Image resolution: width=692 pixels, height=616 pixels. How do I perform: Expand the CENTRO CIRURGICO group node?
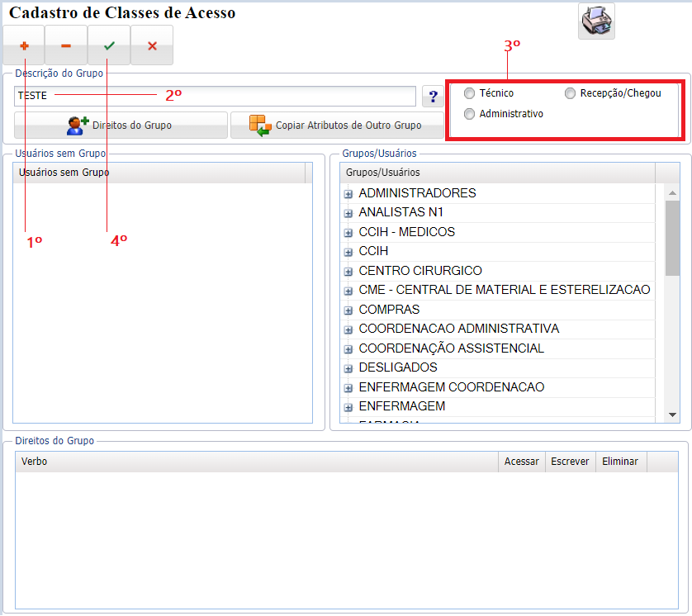pos(348,272)
